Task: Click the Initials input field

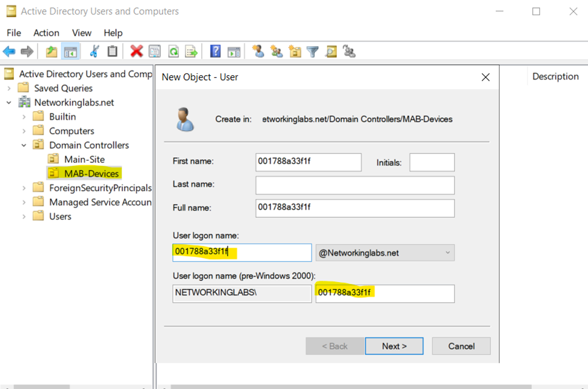Action: pyautogui.click(x=432, y=162)
